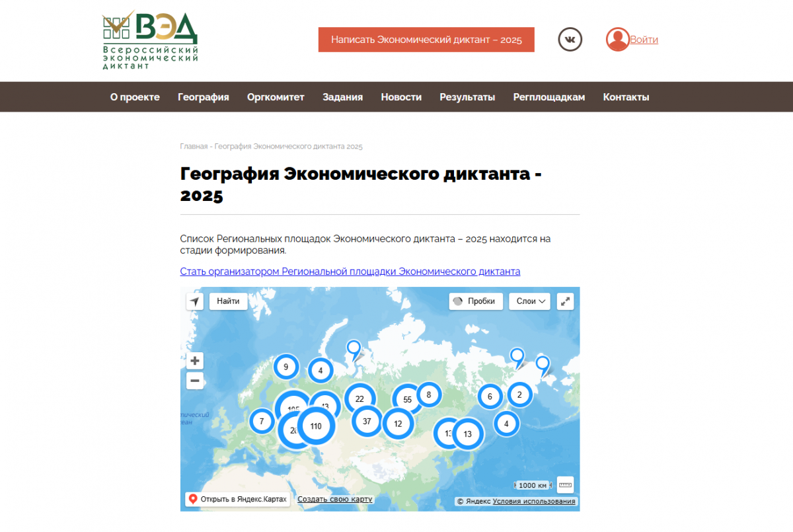This screenshot has height=532, width=793.
Task: Open the География menu item
Action: pyautogui.click(x=204, y=97)
